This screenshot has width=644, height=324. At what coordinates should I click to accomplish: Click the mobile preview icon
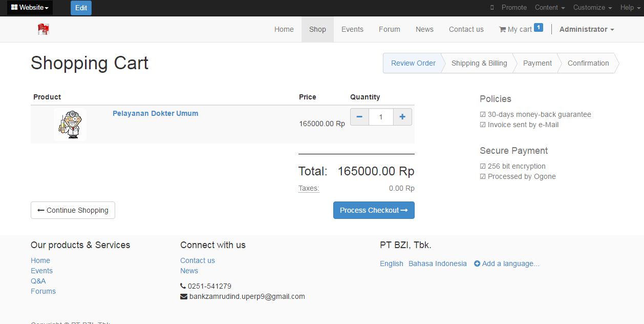click(492, 8)
